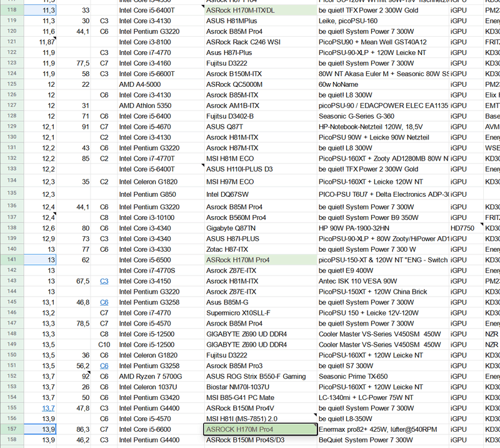Select the 'Intel Core i5-6500' cell
Image resolution: width=500 pixels, height=448 pixels.
tap(161, 260)
